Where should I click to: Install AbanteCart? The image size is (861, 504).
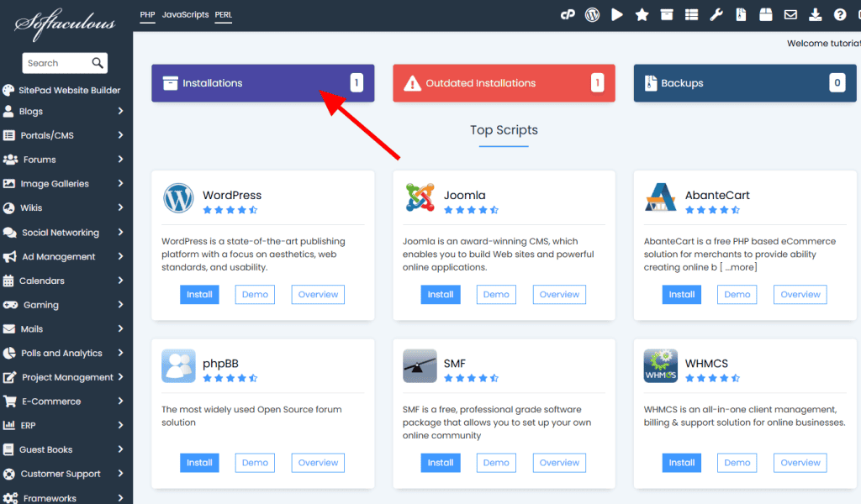pos(681,295)
